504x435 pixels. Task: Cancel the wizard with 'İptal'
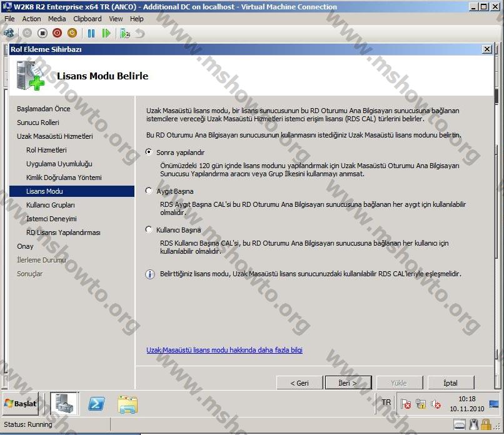451,382
